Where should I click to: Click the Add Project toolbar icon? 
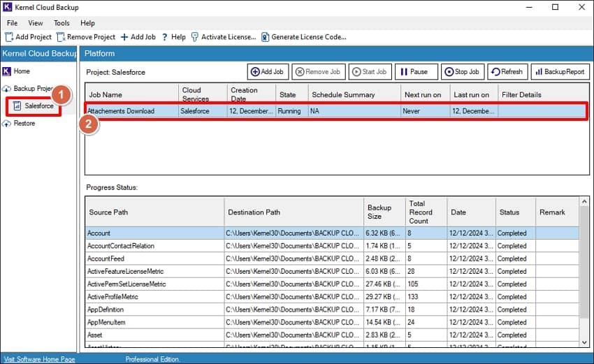pyautogui.click(x=8, y=37)
